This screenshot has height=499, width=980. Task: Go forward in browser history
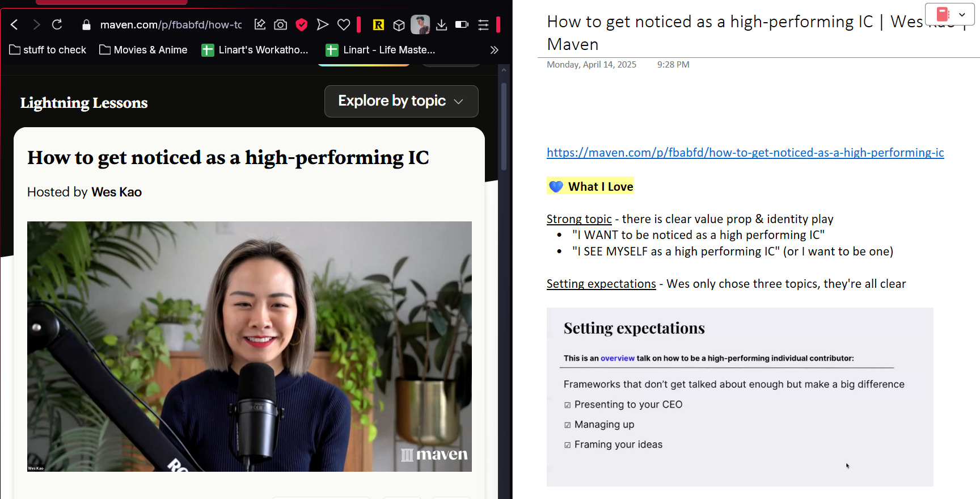tap(36, 24)
